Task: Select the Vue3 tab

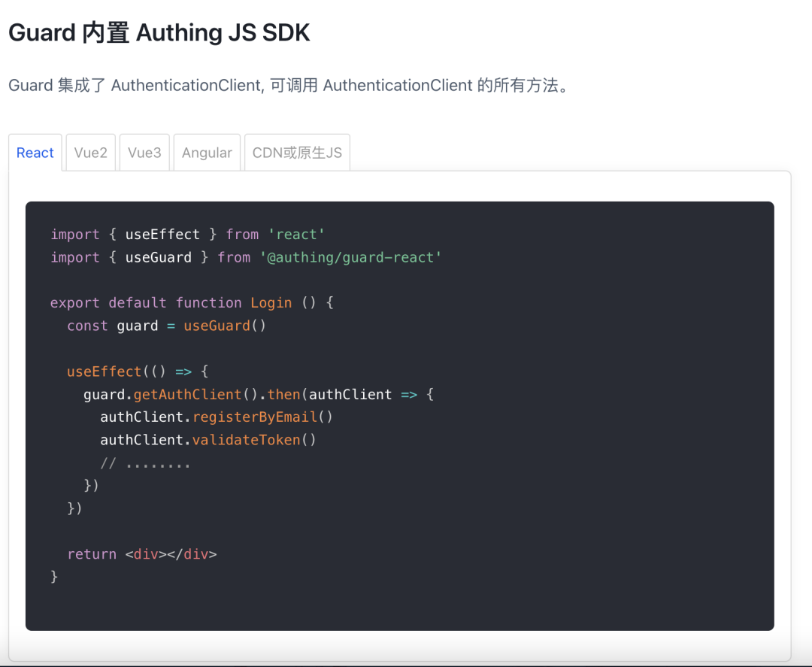Action: point(144,153)
